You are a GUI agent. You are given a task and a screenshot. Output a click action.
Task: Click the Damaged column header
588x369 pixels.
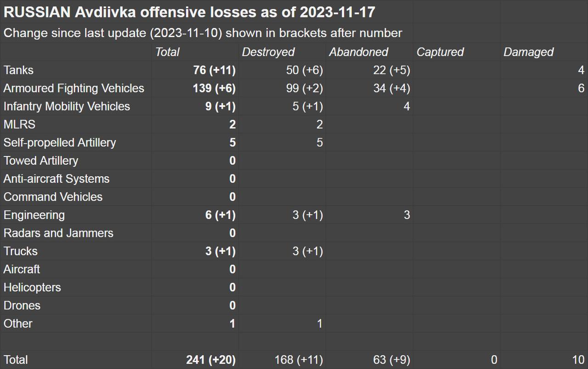pyautogui.click(x=528, y=52)
